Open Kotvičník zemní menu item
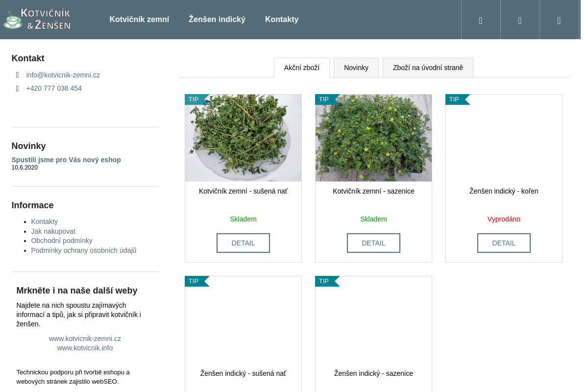The image size is (588, 392). point(139,20)
